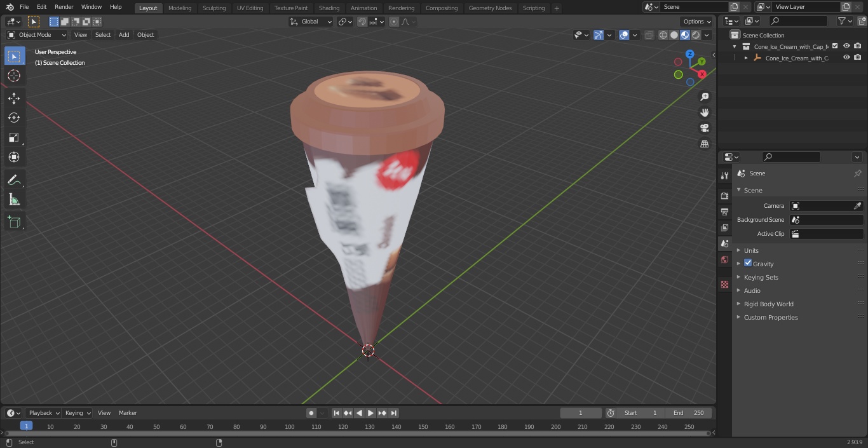The height and width of the screenshot is (448, 868).
Task: Activate the Transform tool
Action: (x=14, y=157)
